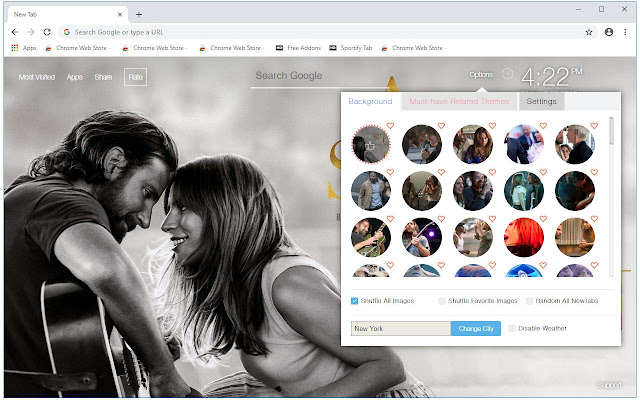This screenshot has width=640, height=400.
Task: Focus the New York city input field
Action: coord(401,329)
